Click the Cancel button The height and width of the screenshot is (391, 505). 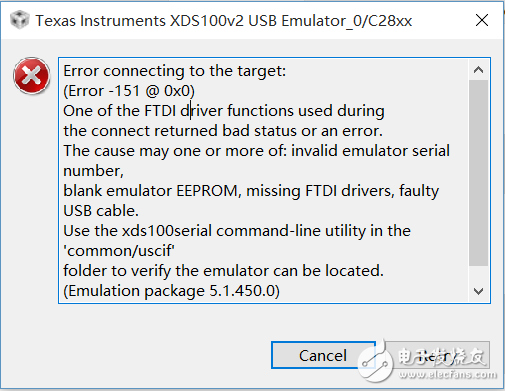click(323, 355)
